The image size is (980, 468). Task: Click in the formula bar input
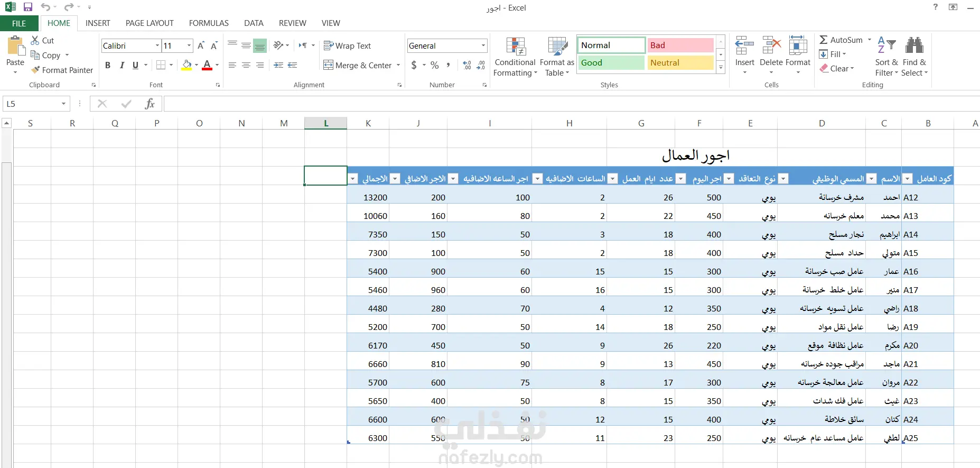click(x=572, y=104)
